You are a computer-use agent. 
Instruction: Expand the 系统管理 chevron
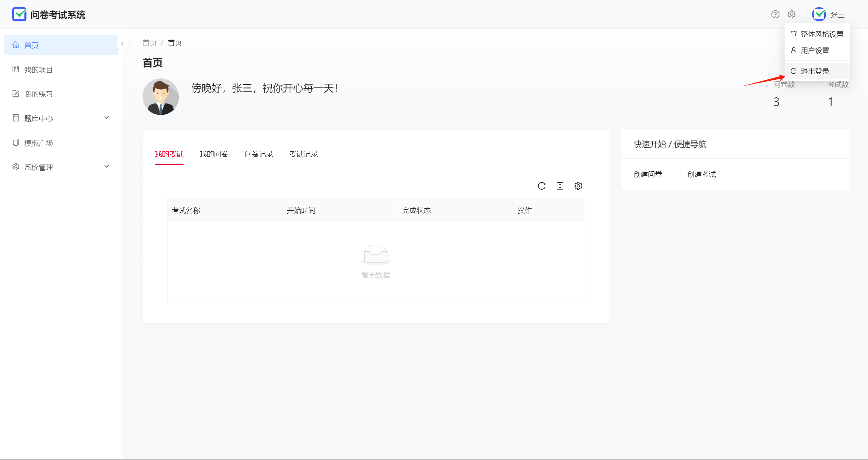107,167
